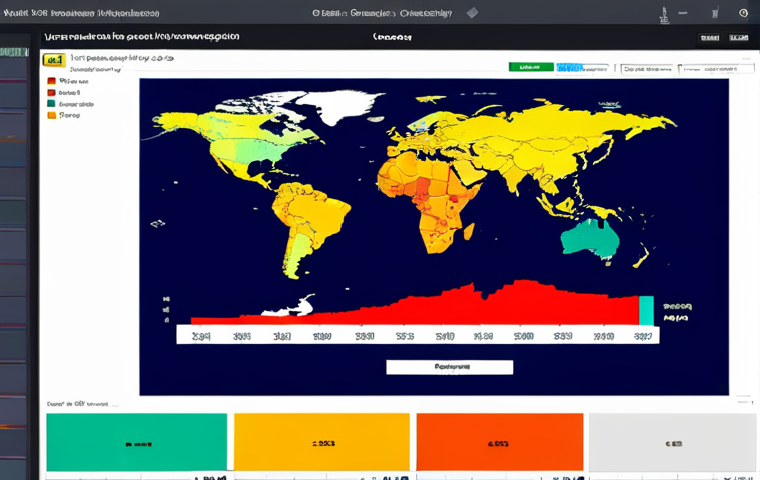The image size is (760, 480).
Task: Click the round clock-like icon at far top right
Action: click(x=744, y=13)
